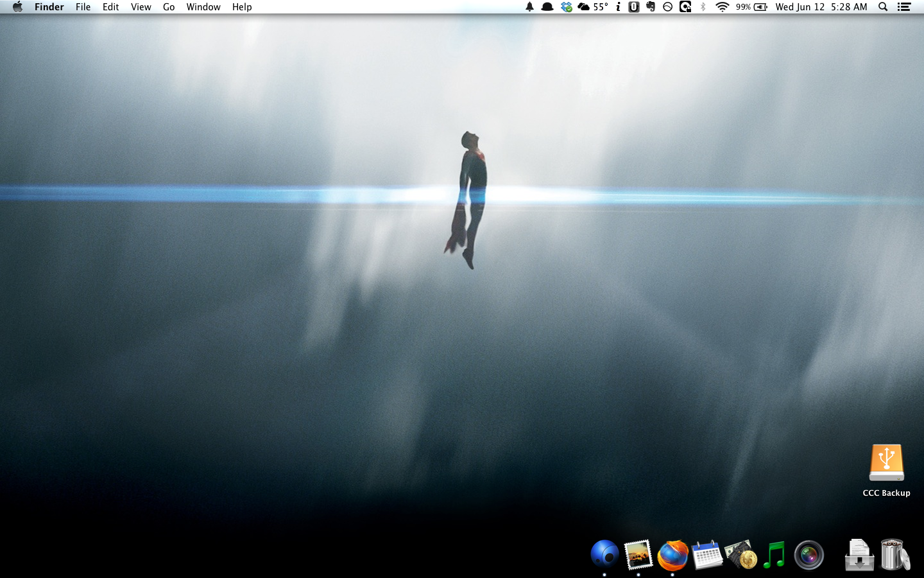Click the Wed Jun 12 5:28 AM clock
The image size is (924, 578).
pyautogui.click(x=821, y=7)
